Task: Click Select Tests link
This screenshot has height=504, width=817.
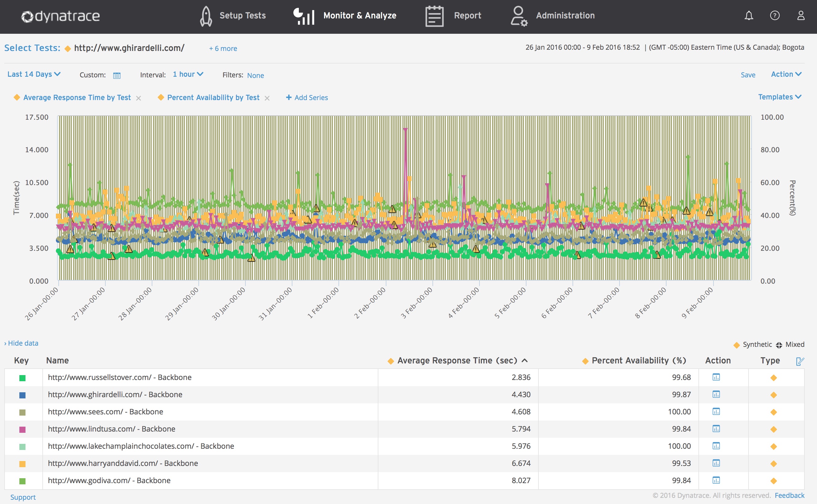Action: tap(32, 48)
